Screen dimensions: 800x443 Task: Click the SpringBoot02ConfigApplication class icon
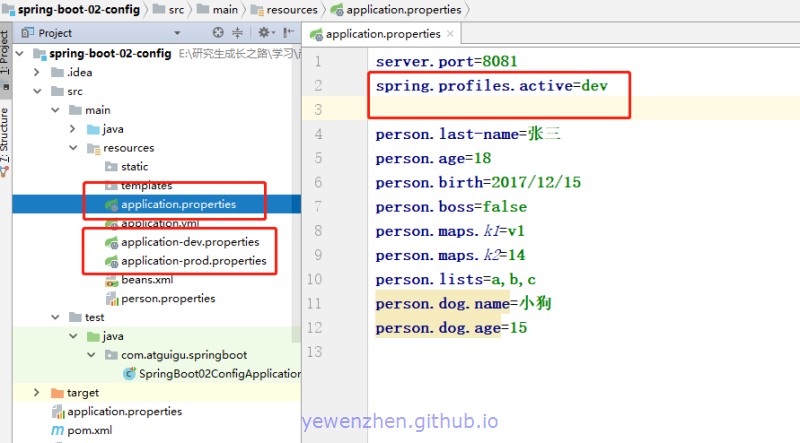point(129,374)
